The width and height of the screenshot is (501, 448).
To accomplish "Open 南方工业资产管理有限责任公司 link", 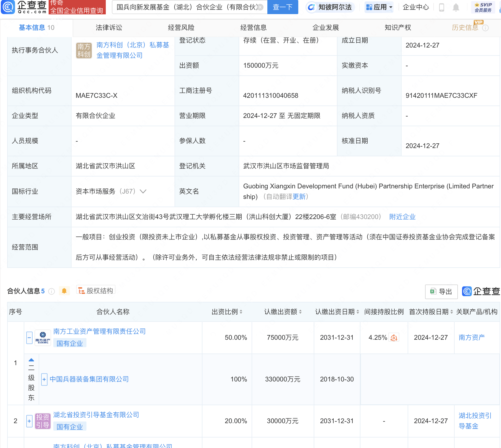I will (99, 331).
